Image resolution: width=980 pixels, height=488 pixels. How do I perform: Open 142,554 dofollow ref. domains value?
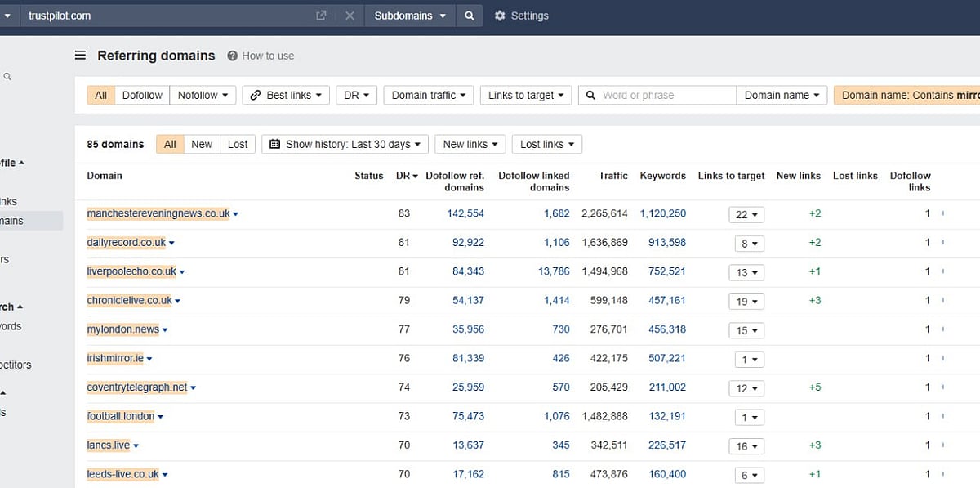coord(465,213)
